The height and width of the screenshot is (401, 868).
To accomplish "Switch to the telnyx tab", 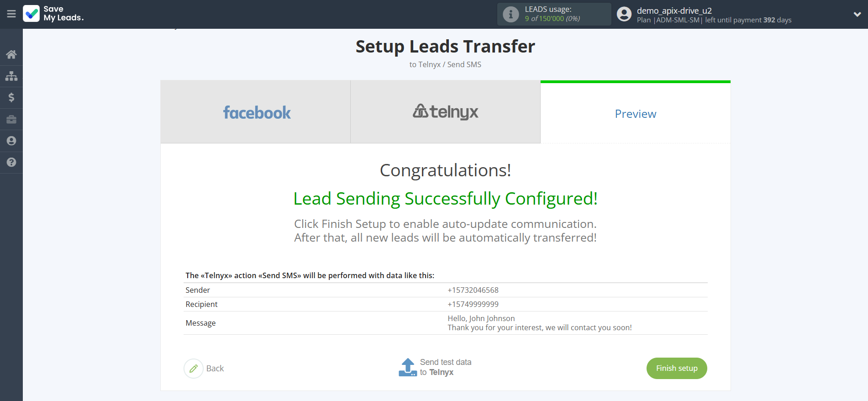I will pos(445,112).
